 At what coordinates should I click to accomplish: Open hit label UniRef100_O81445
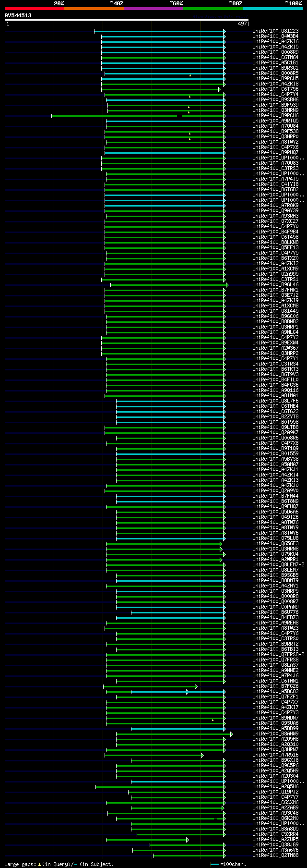click(x=275, y=311)
